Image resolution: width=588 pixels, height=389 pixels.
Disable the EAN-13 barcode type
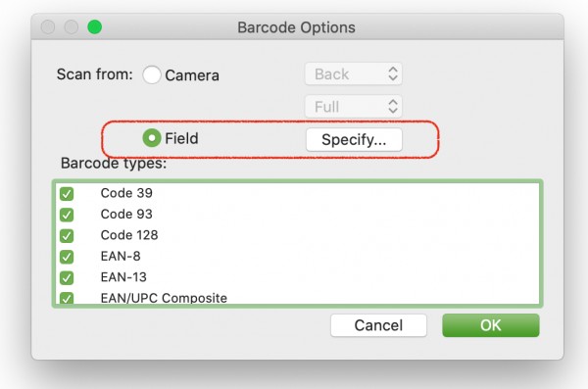pos(67,277)
